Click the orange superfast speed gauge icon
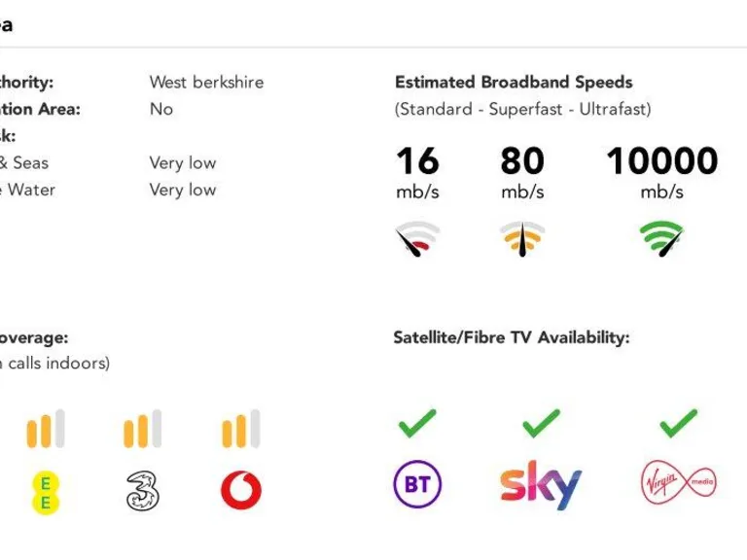The height and width of the screenshot is (560, 747). tap(522, 238)
